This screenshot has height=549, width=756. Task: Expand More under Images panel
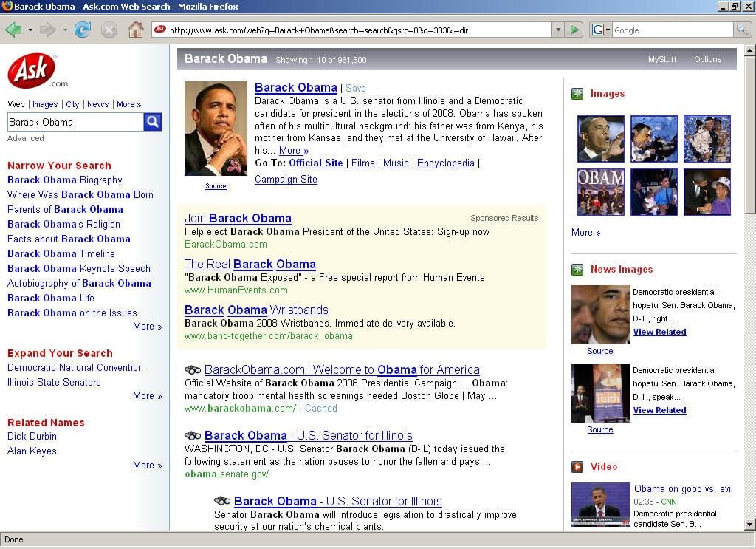pos(585,233)
